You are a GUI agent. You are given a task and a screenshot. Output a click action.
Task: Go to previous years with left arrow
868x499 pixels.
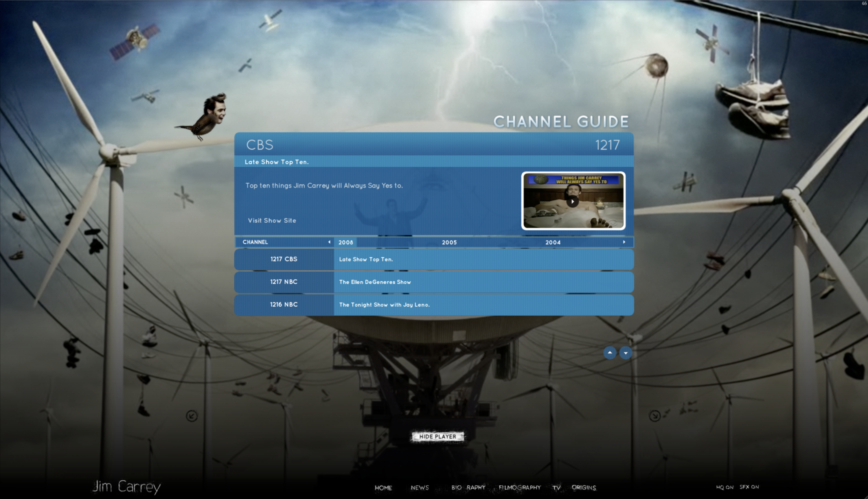(x=329, y=242)
